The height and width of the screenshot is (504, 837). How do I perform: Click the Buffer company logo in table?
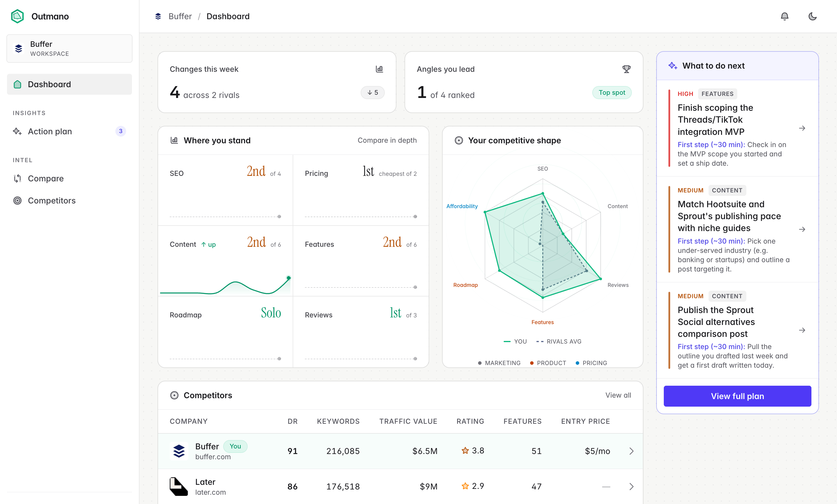(179, 451)
